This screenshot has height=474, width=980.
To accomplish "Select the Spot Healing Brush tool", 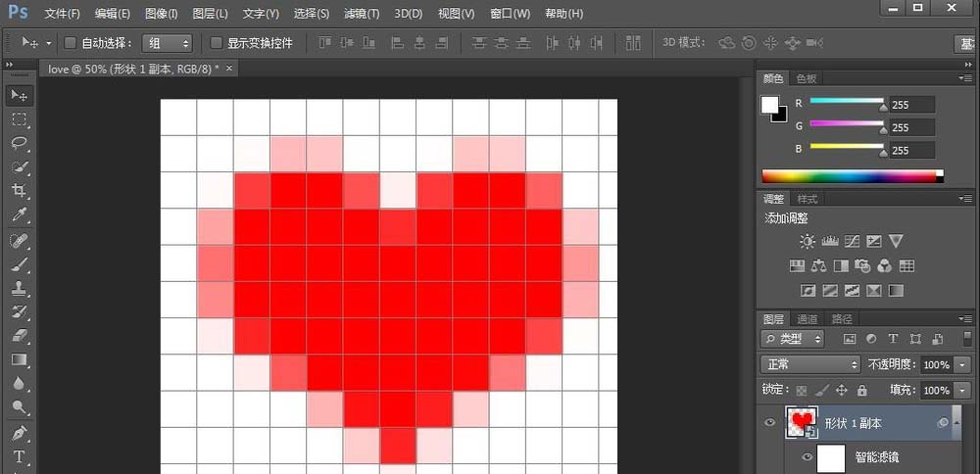I will tap(19, 240).
